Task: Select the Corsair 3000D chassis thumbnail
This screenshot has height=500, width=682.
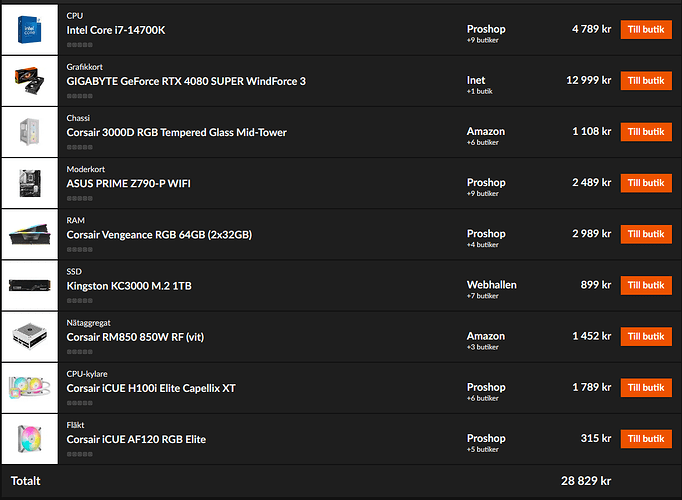Action: coord(30,132)
